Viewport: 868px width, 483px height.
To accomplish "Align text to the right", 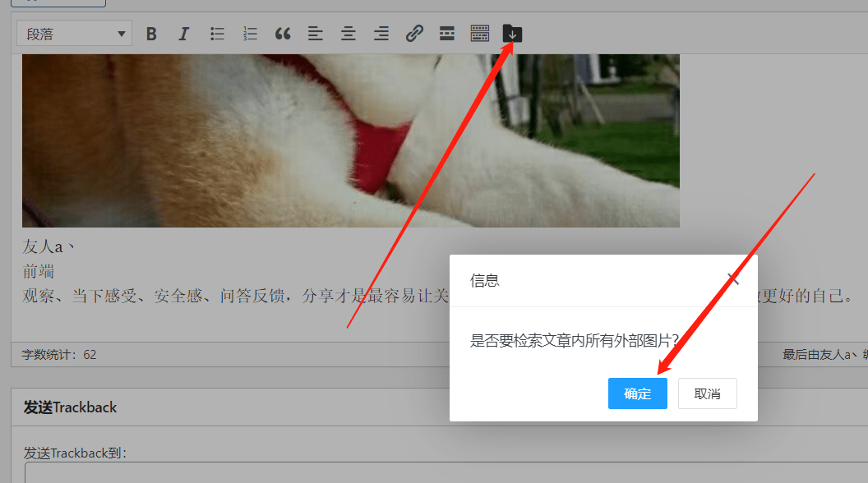I will pos(381,33).
